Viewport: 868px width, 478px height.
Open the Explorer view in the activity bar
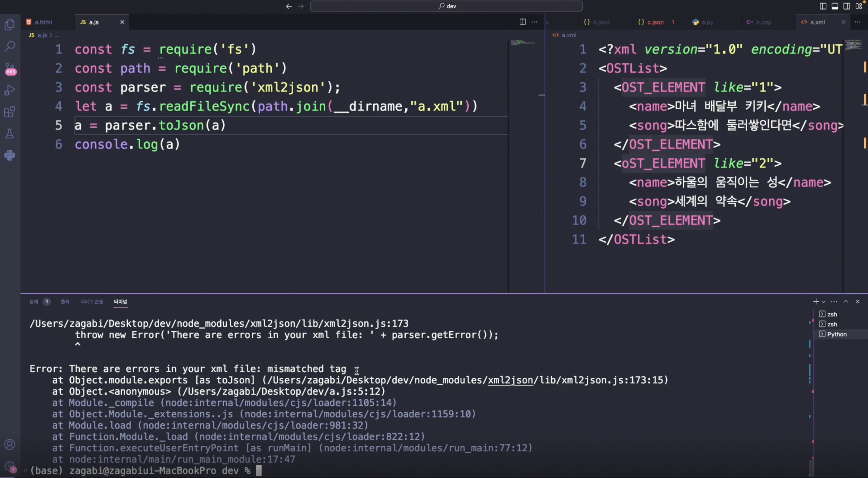point(10,24)
